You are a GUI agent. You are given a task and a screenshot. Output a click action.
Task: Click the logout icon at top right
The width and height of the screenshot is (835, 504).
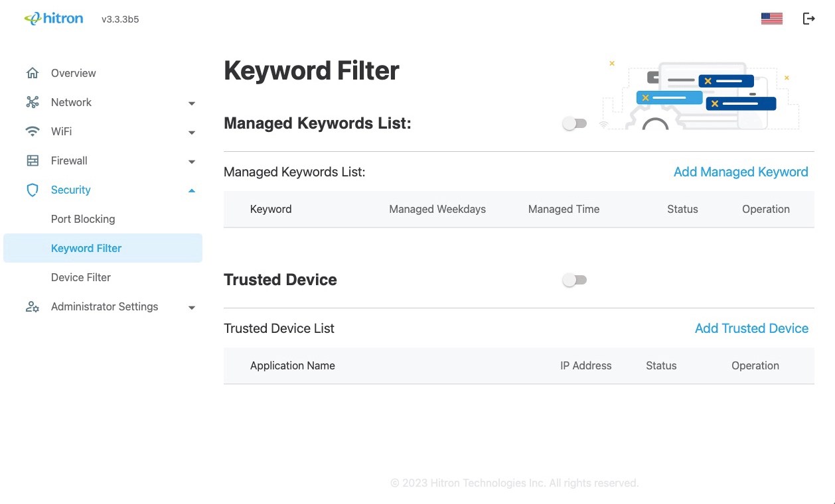pos(809,18)
